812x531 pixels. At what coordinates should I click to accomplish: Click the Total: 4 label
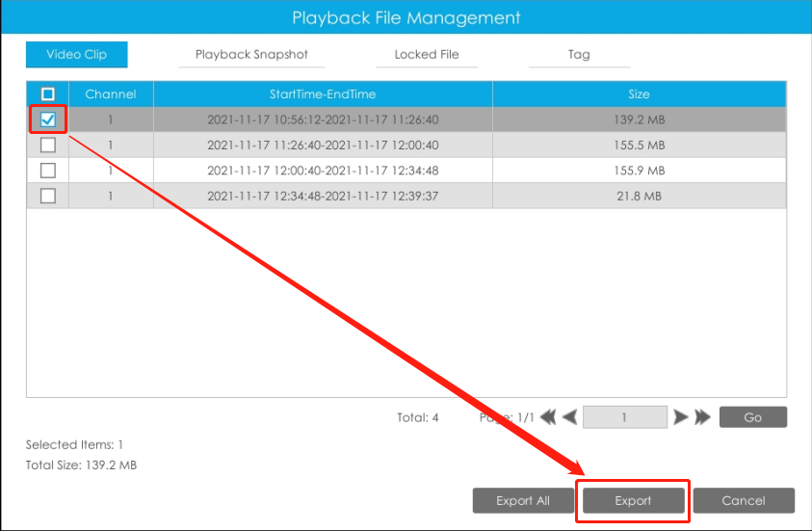[x=417, y=417]
